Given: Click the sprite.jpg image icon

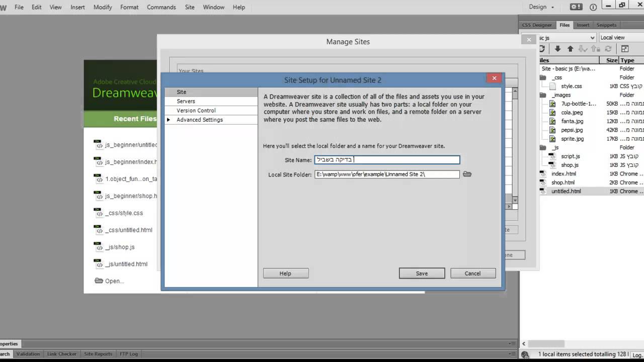Looking at the screenshot, I should tap(552, 139).
